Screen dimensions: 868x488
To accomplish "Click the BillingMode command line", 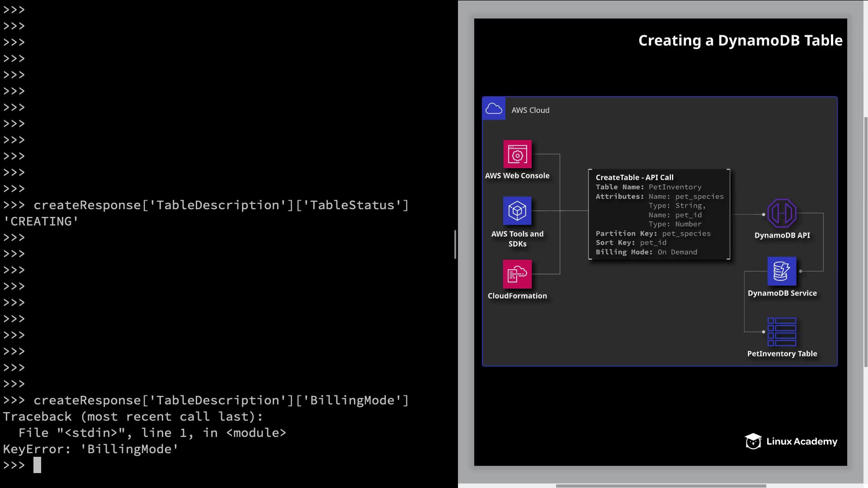I will 221,400.
